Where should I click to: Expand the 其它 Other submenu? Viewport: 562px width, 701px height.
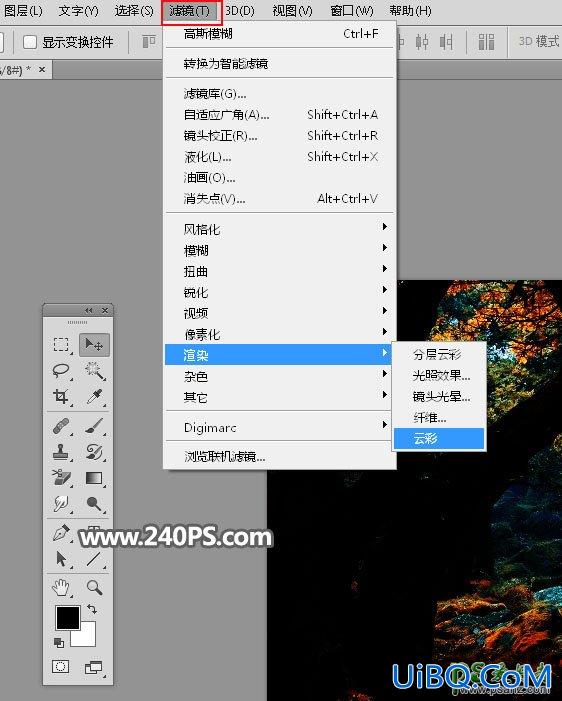(280, 397)
